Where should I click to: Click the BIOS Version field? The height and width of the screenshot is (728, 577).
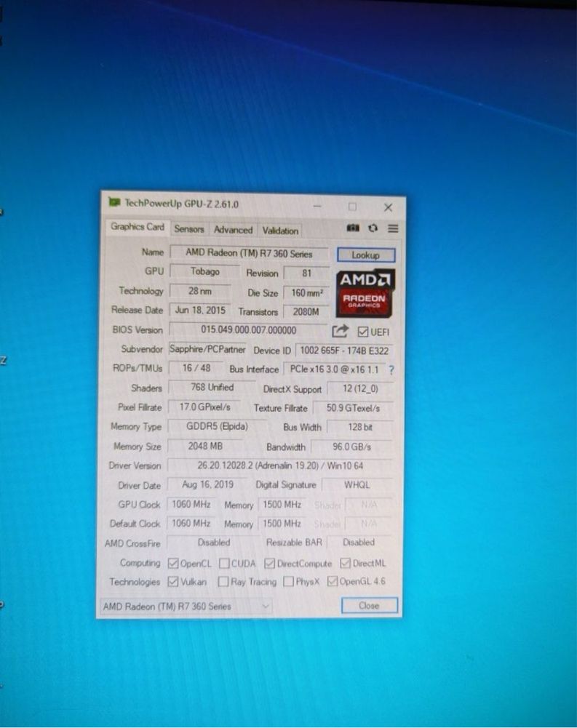[x=249, y=330]
